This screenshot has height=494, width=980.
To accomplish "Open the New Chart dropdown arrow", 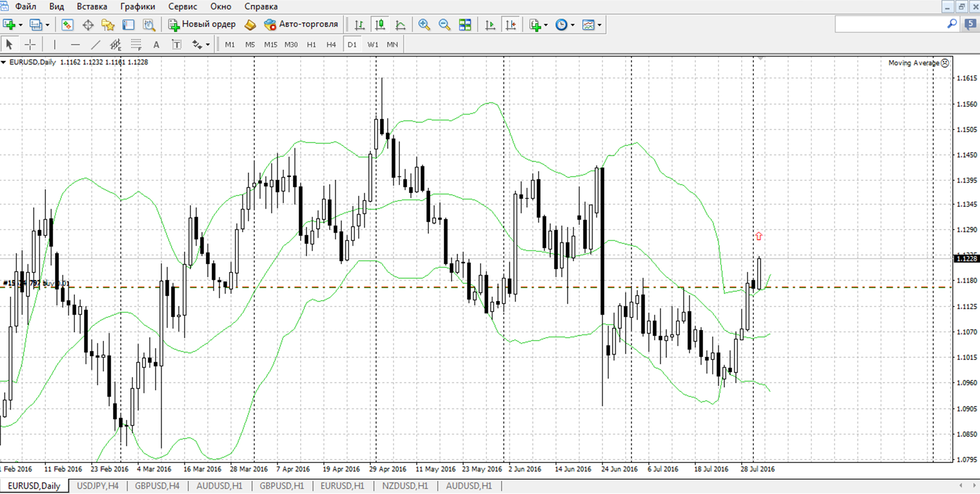I will pyautogui.click(x=21, y=25).
